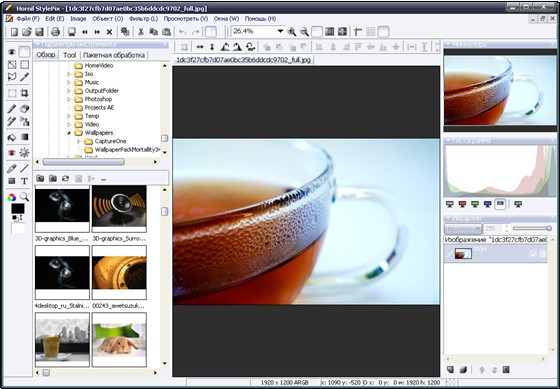Switch to the Пакетная обработка tab
The width and height of the screenshot is (560, 389).
114,55
